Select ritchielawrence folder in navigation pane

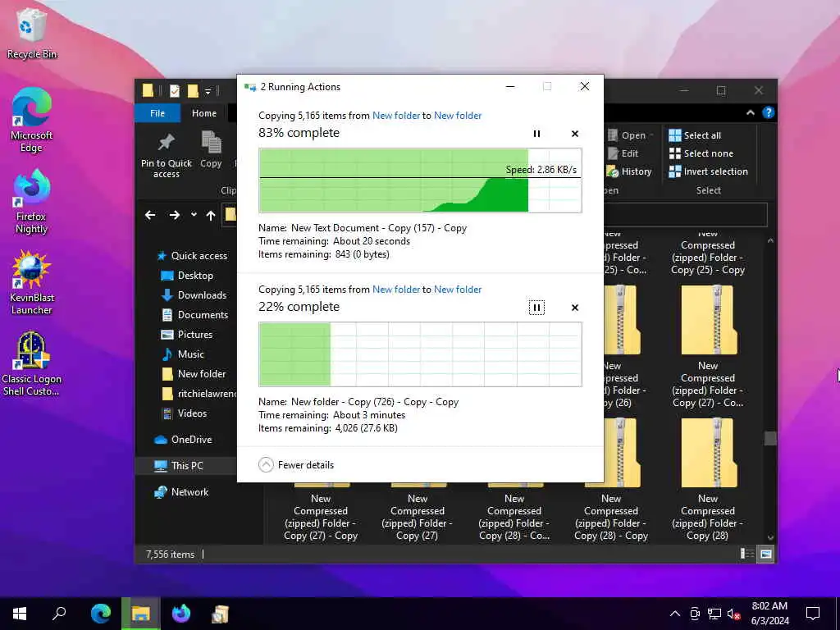point(199,394)
